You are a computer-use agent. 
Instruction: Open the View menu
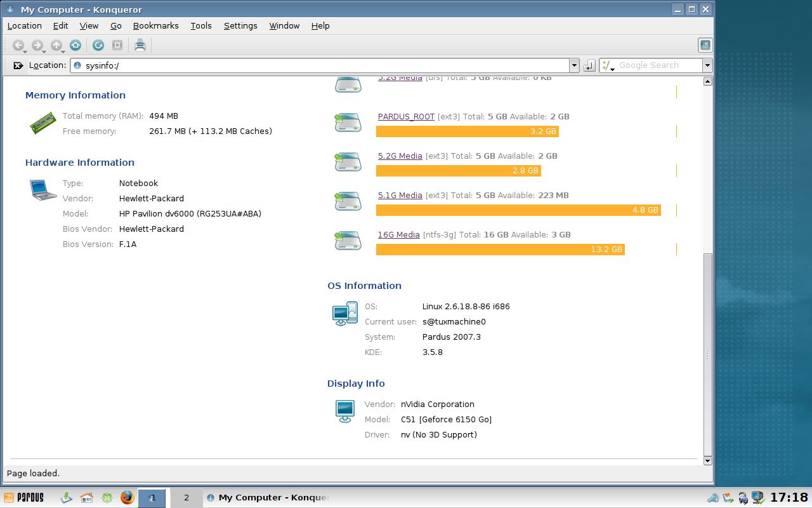[x=89, y=26]
